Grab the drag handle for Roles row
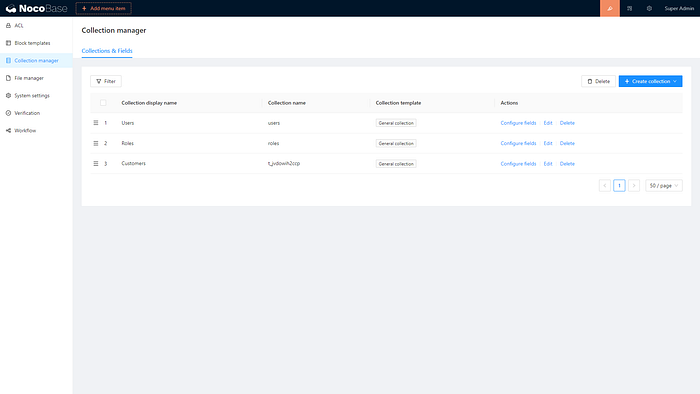This screenshot has width=700, height=394. pos(96,143)
